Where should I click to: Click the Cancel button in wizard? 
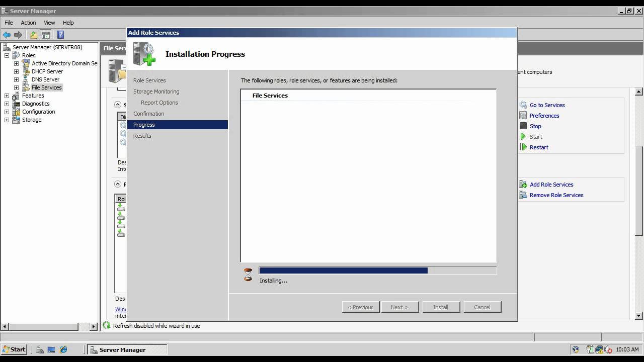coord(482,307)
